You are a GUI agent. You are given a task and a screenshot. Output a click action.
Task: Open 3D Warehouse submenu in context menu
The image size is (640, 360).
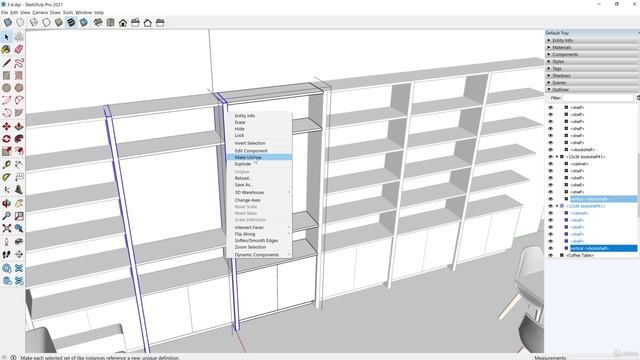click(x=259, y=192)
